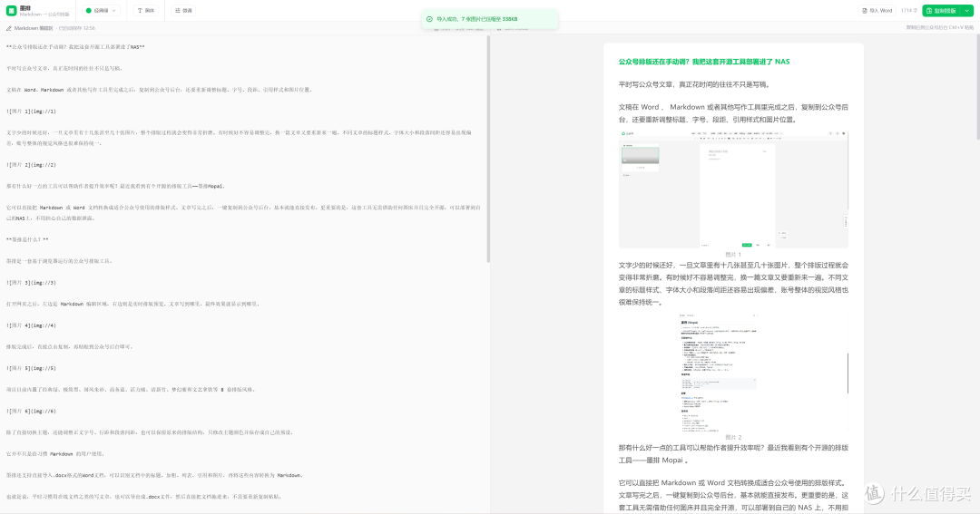Click preview screenshot above caption 图片 1
This screenshot has width=980, height=514.
[x=733, y=189]
